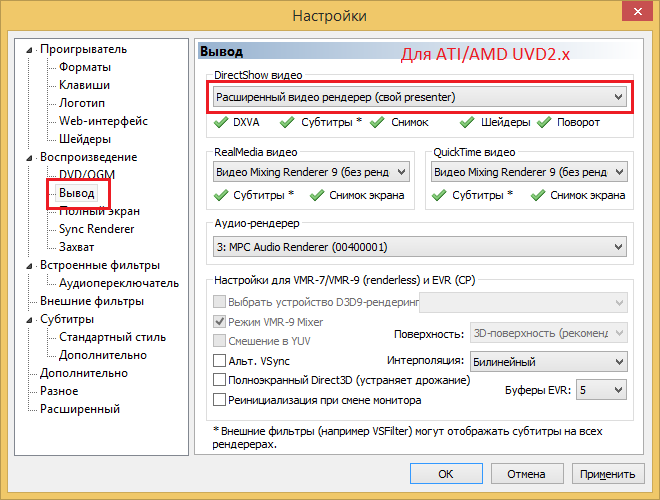Select the Вывод tree item

(76, 193)
